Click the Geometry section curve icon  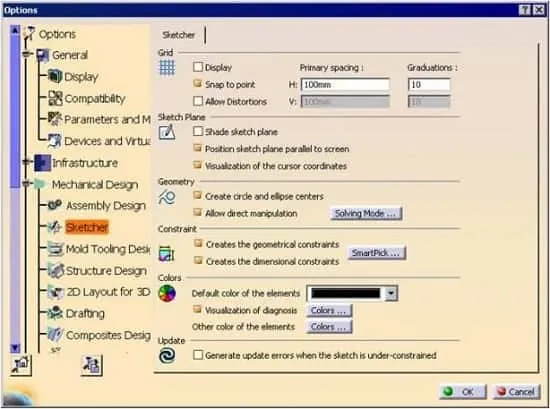167,197
